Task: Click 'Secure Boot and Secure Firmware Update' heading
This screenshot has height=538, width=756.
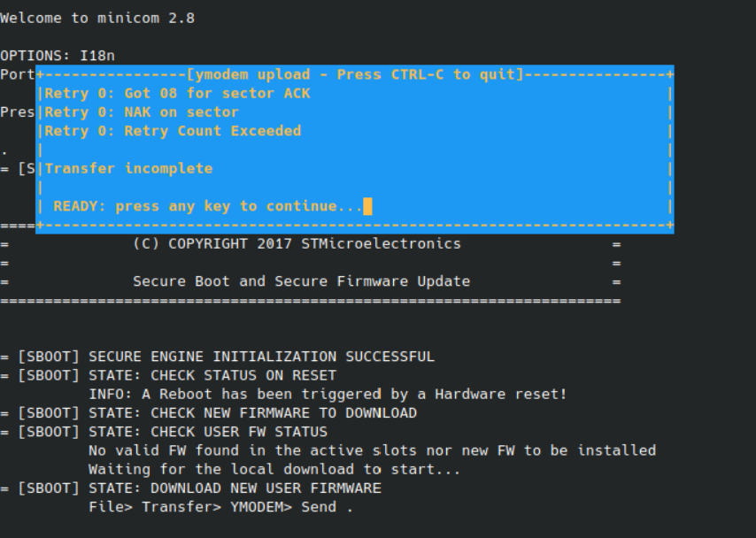Action: pyautogui.click(x=301, y=281)
